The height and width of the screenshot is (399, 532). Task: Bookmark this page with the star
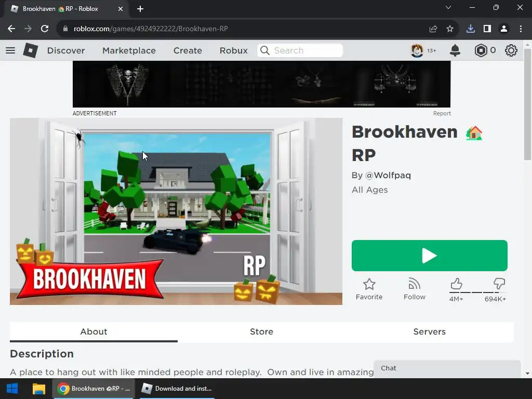point(450,29)
